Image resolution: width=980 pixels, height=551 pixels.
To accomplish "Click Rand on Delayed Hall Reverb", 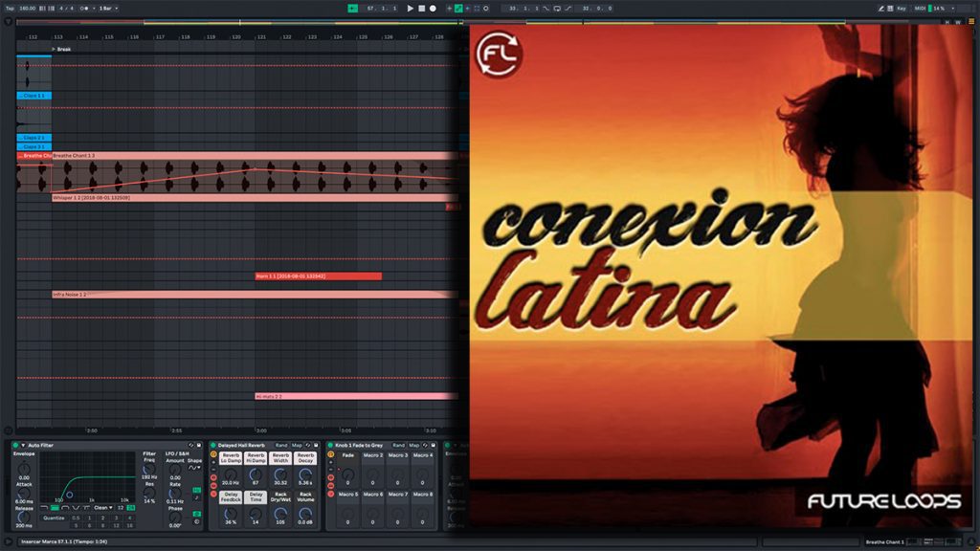I will [x=281, y=446].
